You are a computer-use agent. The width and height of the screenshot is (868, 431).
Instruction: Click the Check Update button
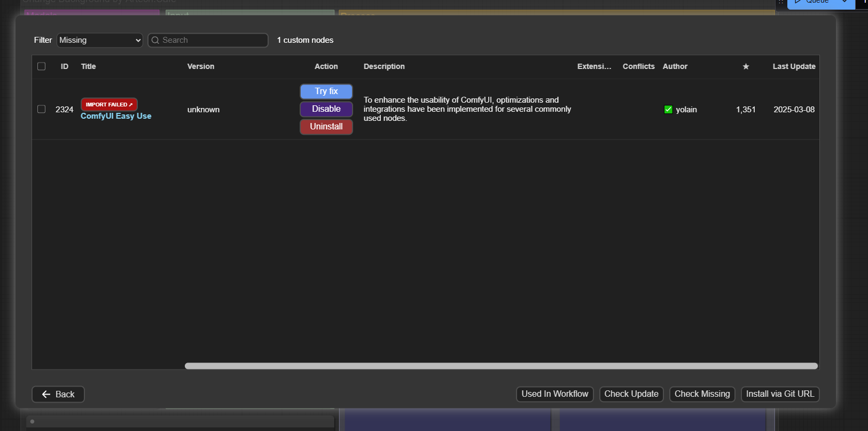(x=631, y=394)
